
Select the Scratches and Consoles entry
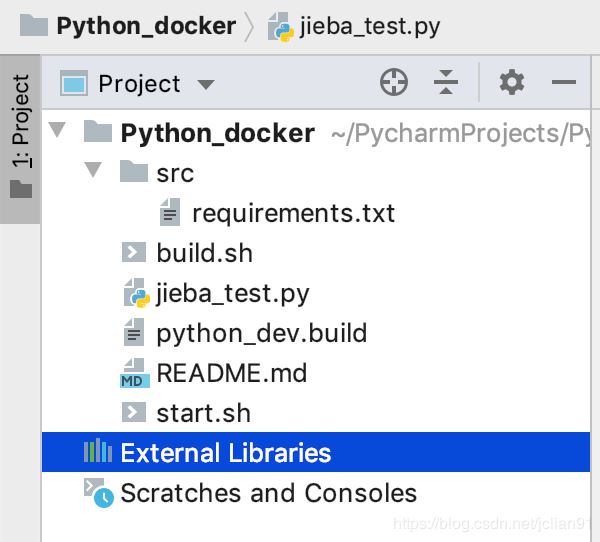268,493
